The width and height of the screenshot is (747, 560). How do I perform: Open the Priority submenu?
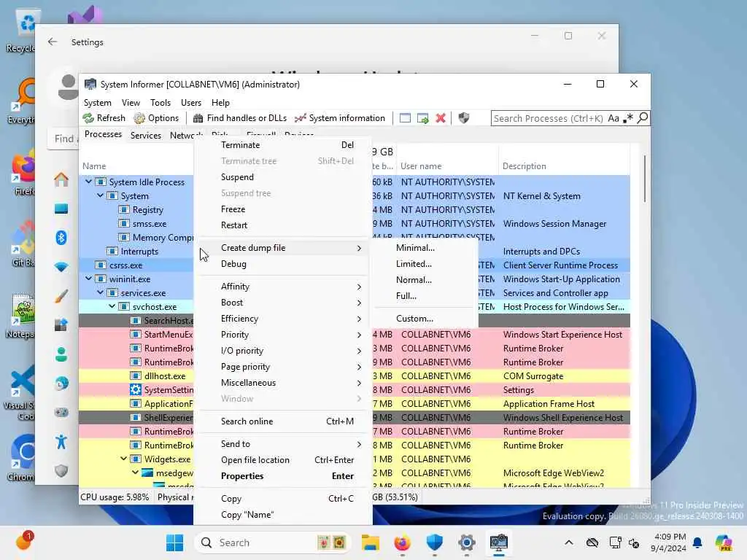coord(283,334)
